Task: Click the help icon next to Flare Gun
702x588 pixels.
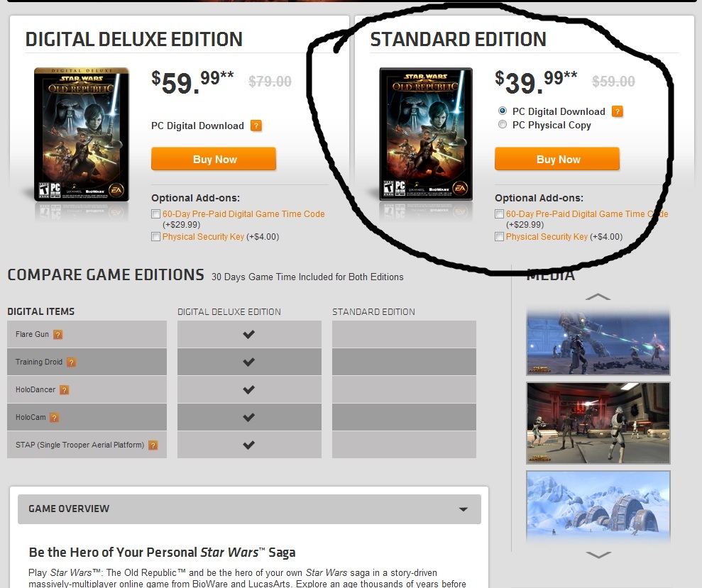Action: pyautogui.click(x=57, y=334)
